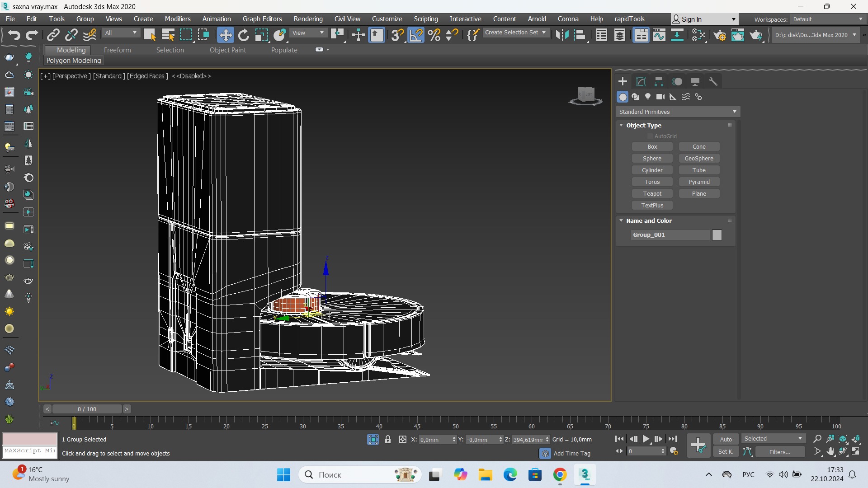Activate the Select and Move tool
This screenshot has width=868, height=488.
tap(225, 35)
